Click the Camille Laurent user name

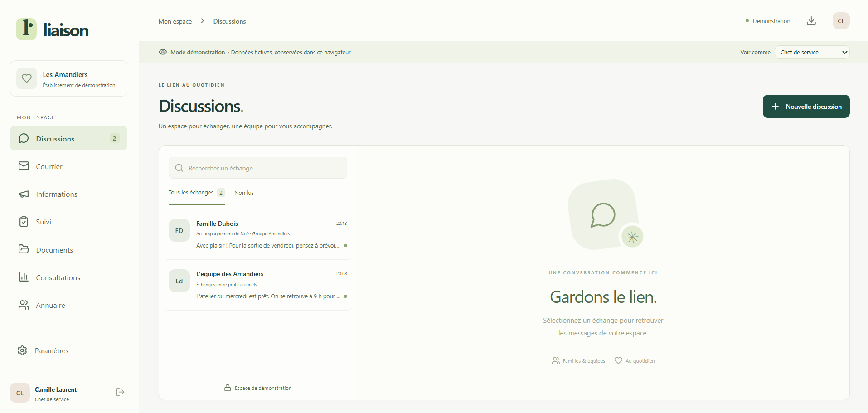click(x=56, y=389)
